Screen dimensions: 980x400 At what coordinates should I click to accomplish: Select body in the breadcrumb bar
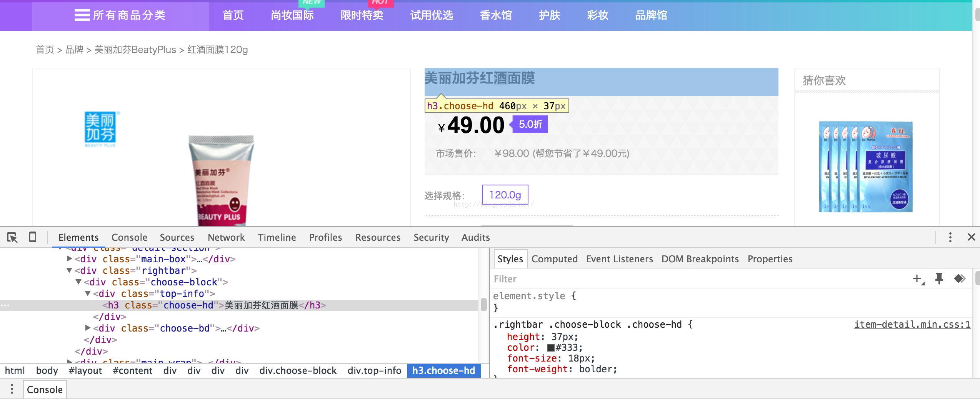(x=47, y=370)
